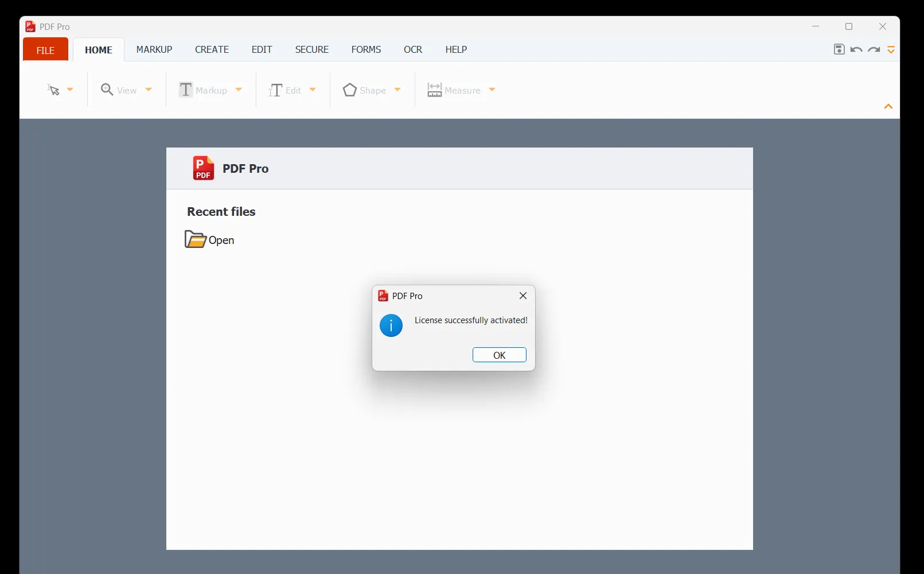Expand the Shape dropdown arrow
Viewport: 924px width, 574px height.
(397, 90)
